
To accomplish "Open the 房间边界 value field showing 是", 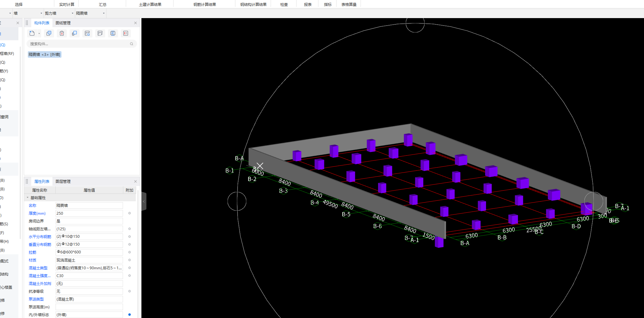I will [x=89, y=221].
